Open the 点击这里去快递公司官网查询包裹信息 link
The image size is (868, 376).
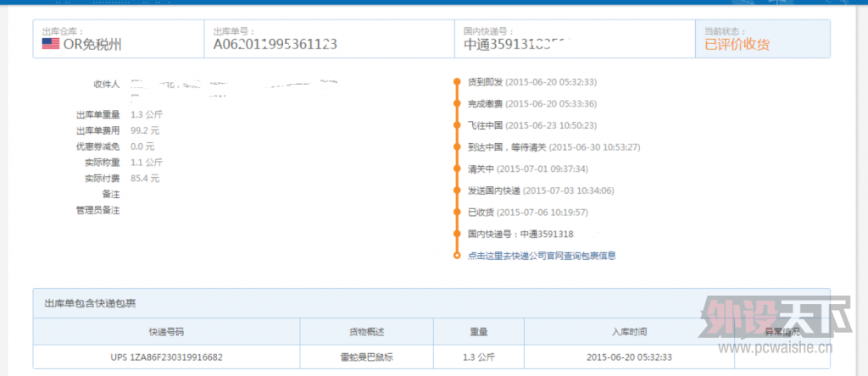pos(541,256)
